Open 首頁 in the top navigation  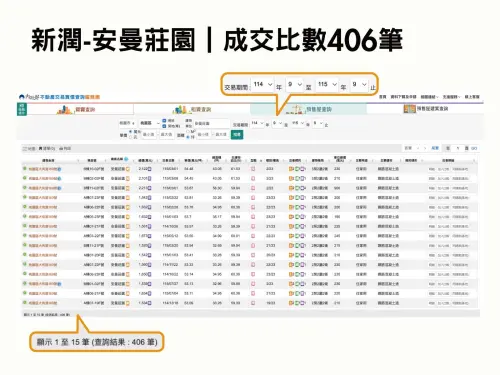coord(383,97)
